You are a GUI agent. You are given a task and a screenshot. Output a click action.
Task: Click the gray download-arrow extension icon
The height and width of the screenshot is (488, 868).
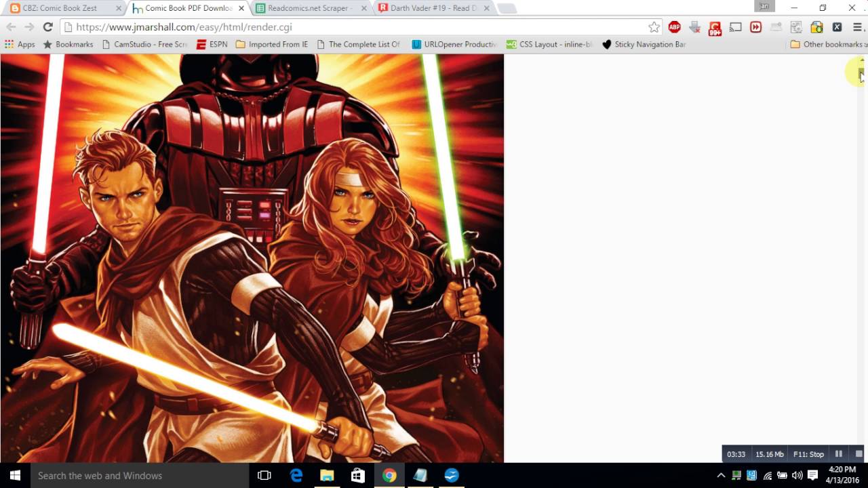(x=694, y=27)
